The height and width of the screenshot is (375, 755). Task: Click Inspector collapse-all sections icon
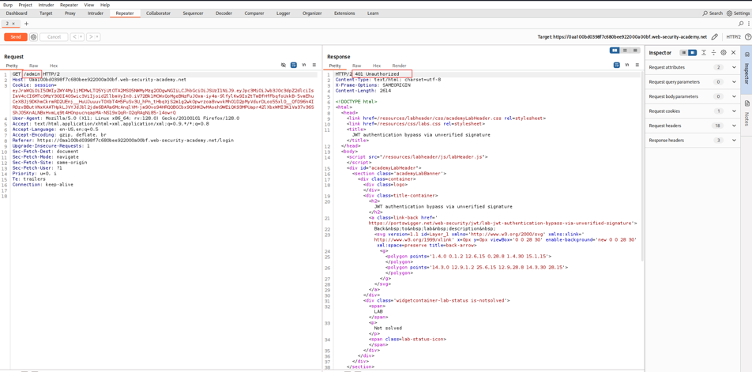pos(714,52)
